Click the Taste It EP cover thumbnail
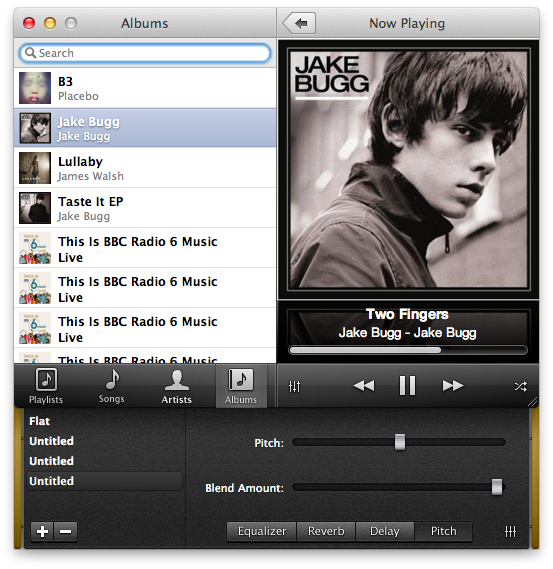Viewport: 553px width, 569px height. coord(35,208)
